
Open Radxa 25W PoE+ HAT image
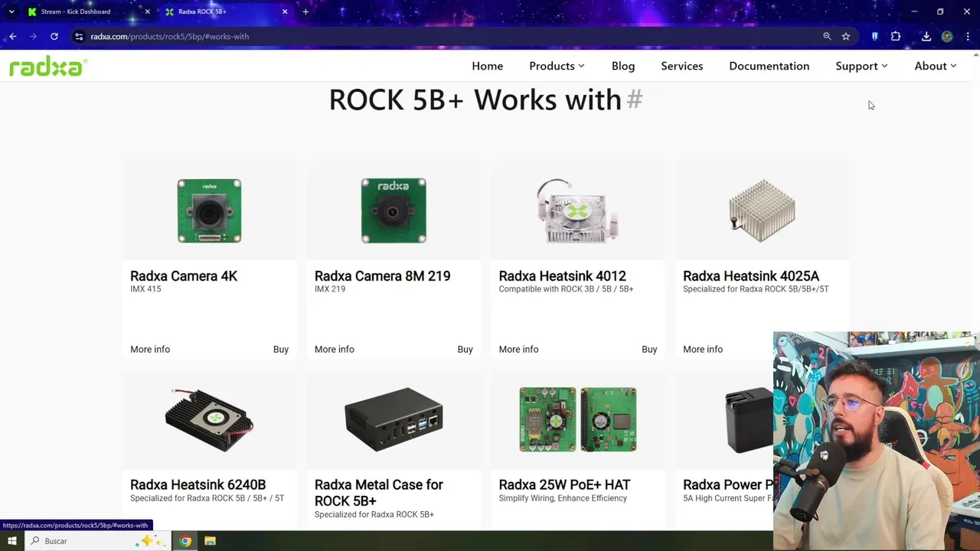click(578, 419)
